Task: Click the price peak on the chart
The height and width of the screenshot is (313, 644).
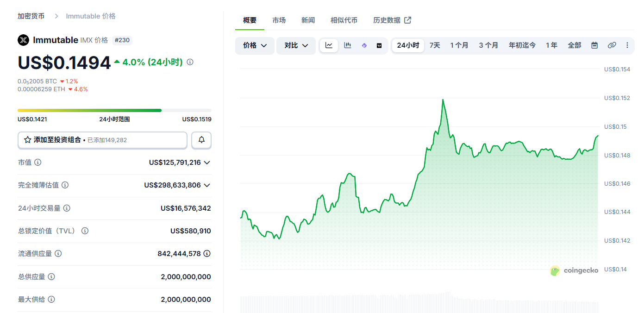Action: [x=443, y=100]
